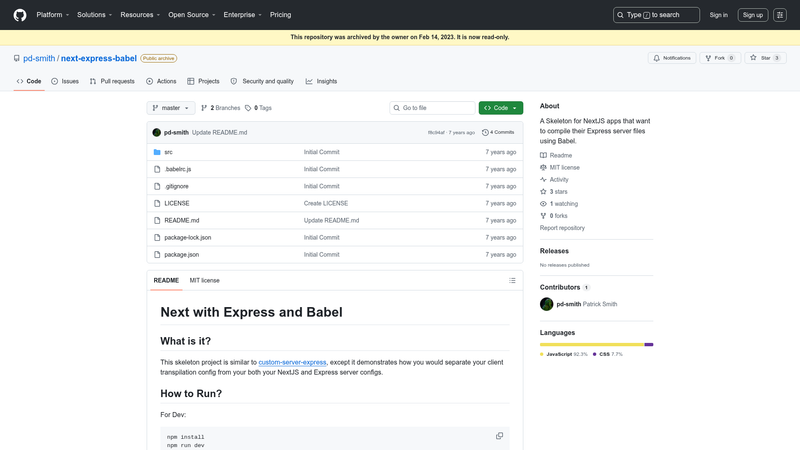The height and width of the screenshot is (450, 800).
Task: Click the scale icon next to MIT license
Action: [x=543, y=167]
